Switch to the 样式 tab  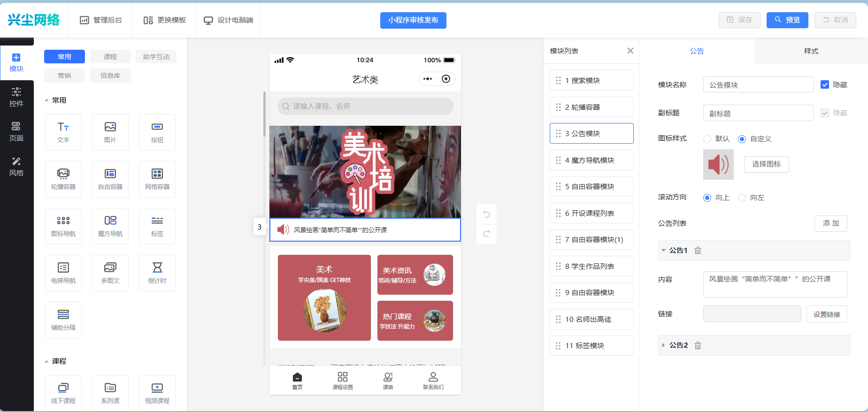[811, 51]
